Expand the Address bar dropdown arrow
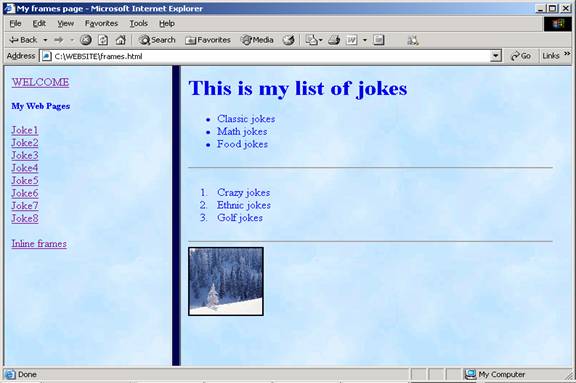Viewport: 576px width, 383px height. click(496, 56)
